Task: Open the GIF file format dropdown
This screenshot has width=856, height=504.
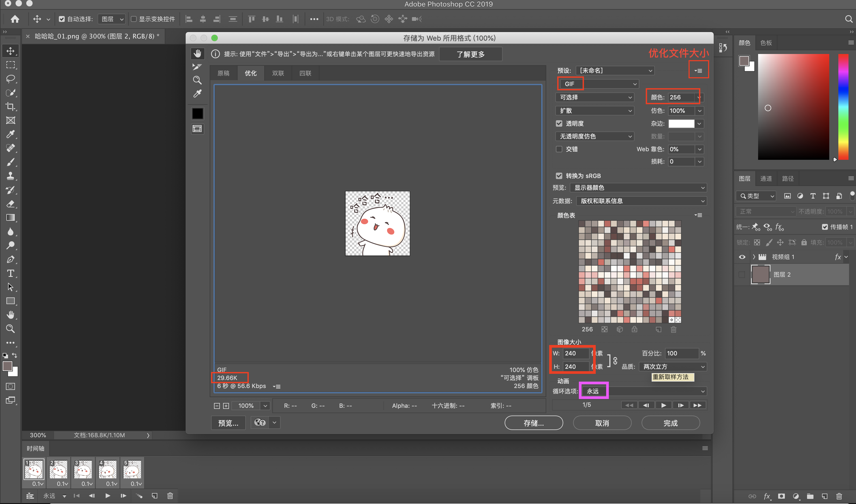Action: (598, 84)
